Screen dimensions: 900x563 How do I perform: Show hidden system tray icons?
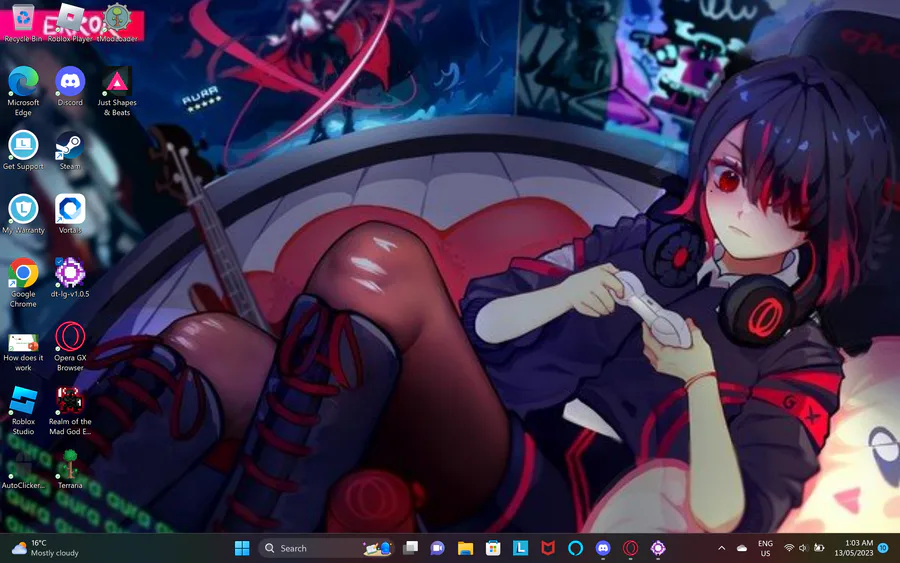click(721, 549)
